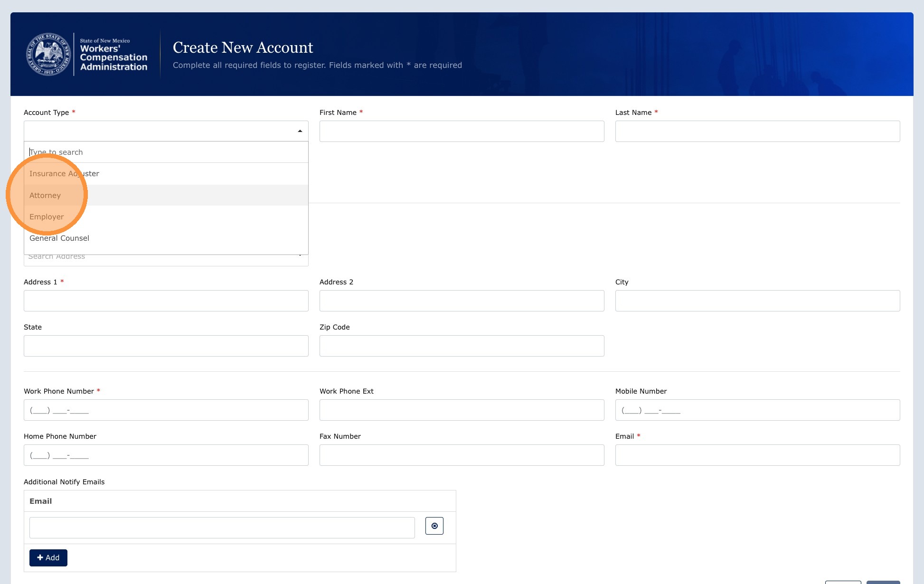Click the Zip Code input
The width and height of the screenshot is (924, 584).
tap(462, 346)
